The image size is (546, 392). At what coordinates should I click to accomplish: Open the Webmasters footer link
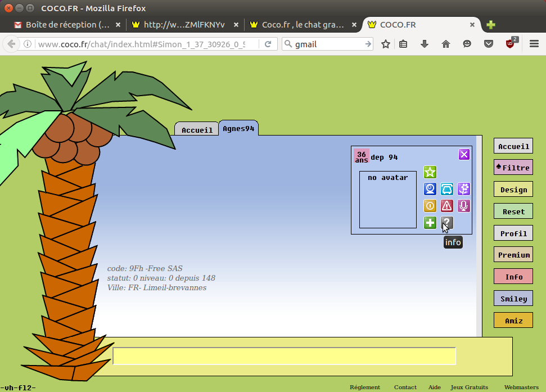(521, 387)
